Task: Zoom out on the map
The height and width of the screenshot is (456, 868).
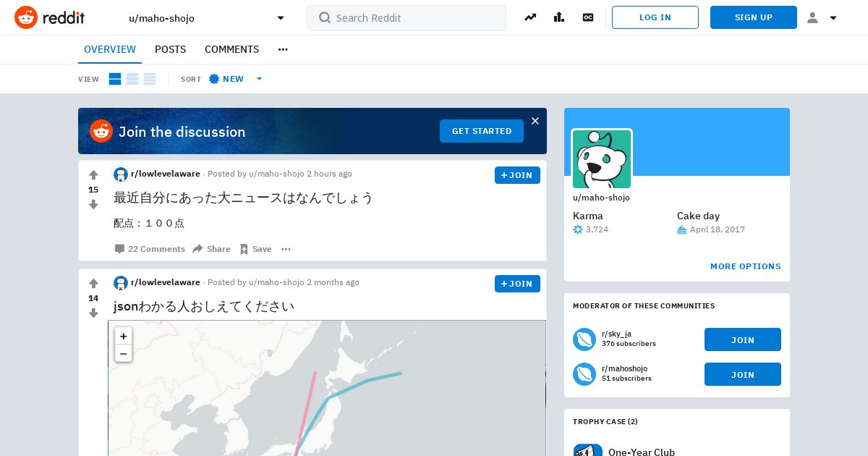Action: pos(124,354)
